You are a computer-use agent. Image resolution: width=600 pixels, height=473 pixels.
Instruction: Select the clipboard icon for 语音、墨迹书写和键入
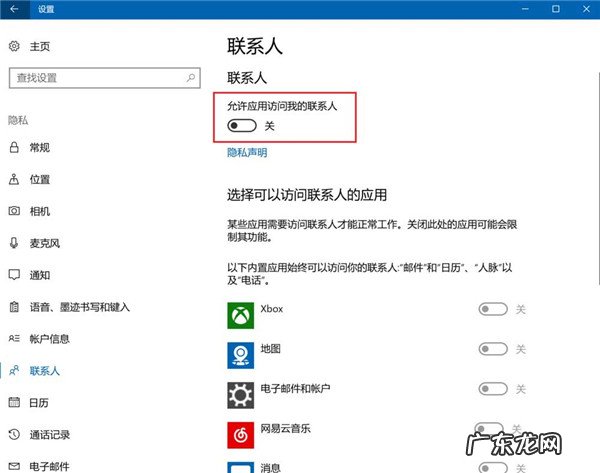[x=14, y=307]
